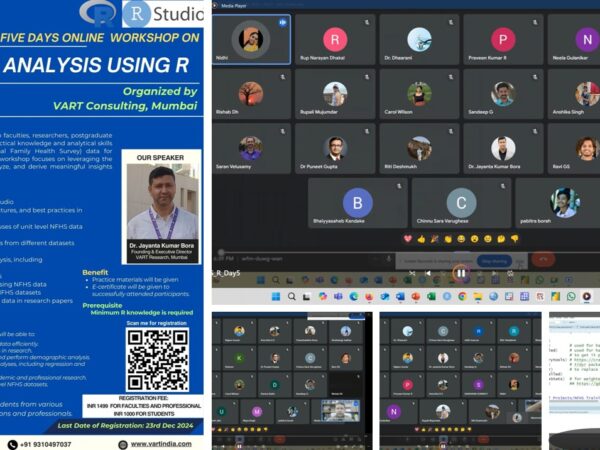The width and height of the screenshot is (600, 450).
Task: Open Google Chrome from the taskbar
Action: pos(462,297)
